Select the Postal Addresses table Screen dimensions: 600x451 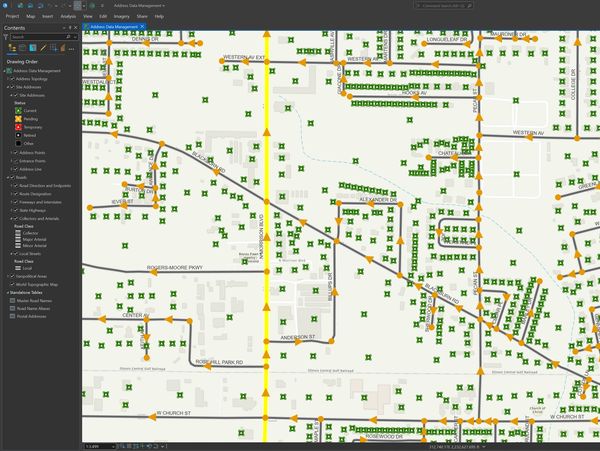pos(33,318)
